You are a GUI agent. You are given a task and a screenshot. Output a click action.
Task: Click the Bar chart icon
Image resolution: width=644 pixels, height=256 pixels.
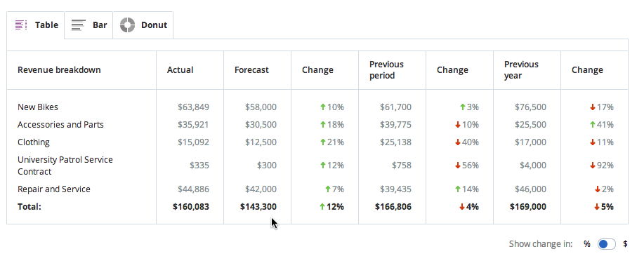pyautogui.click(x=79, y=25)
